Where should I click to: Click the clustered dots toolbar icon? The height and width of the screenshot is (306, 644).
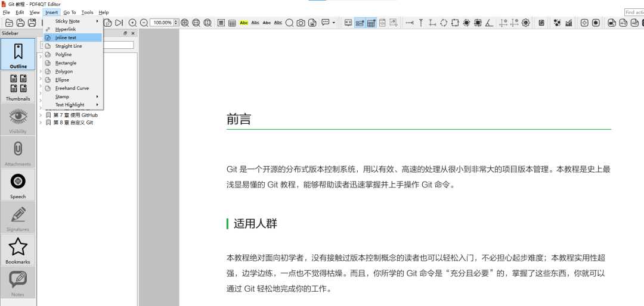tap(557, 23)
